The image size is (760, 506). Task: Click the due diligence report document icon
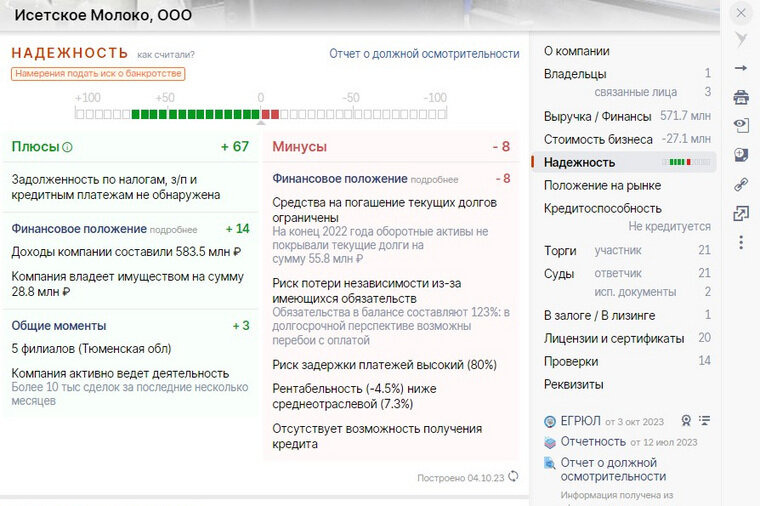click(x=550, y=463)
